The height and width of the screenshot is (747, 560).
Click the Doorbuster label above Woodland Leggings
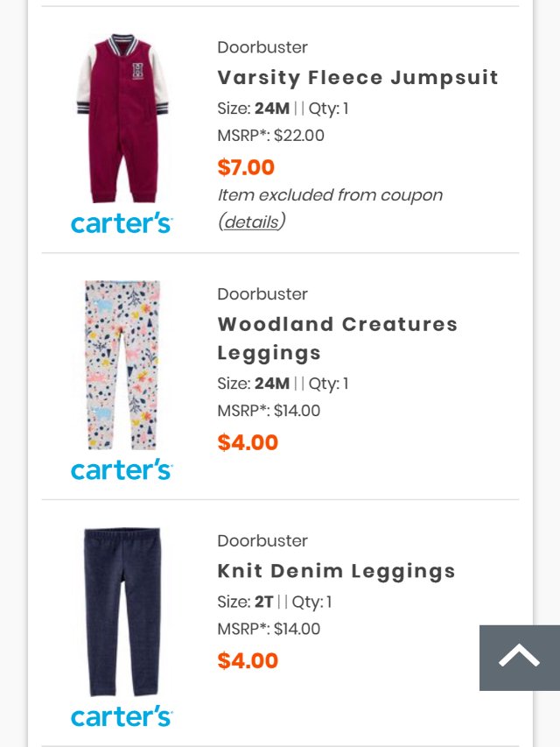pos(262,294)
